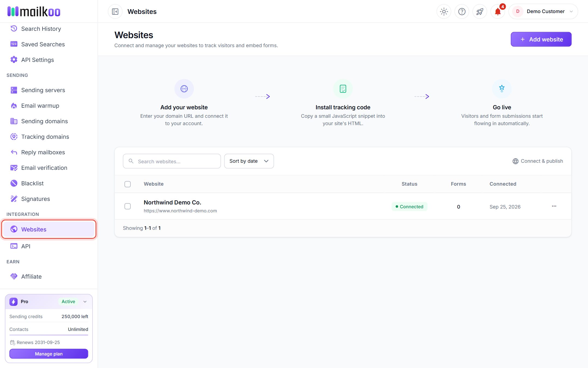This screenshot has width=588, height=368.
Task: Open the Northwind Demo Co. website name
Action: [172, 202]
